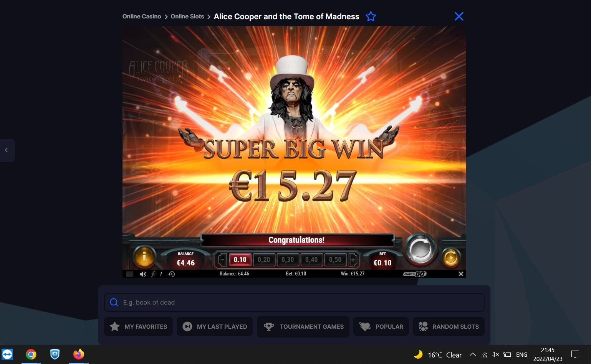Screen dimensions: 591x364
Task: Decrease bet with the minus button
Action: point(222,260)
